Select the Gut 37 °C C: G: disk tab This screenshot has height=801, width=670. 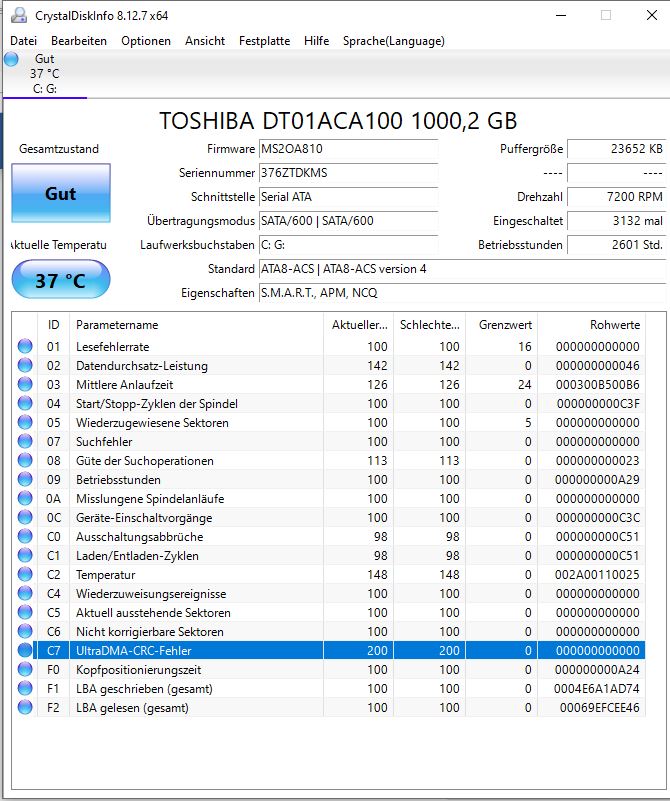pos(45,74)
